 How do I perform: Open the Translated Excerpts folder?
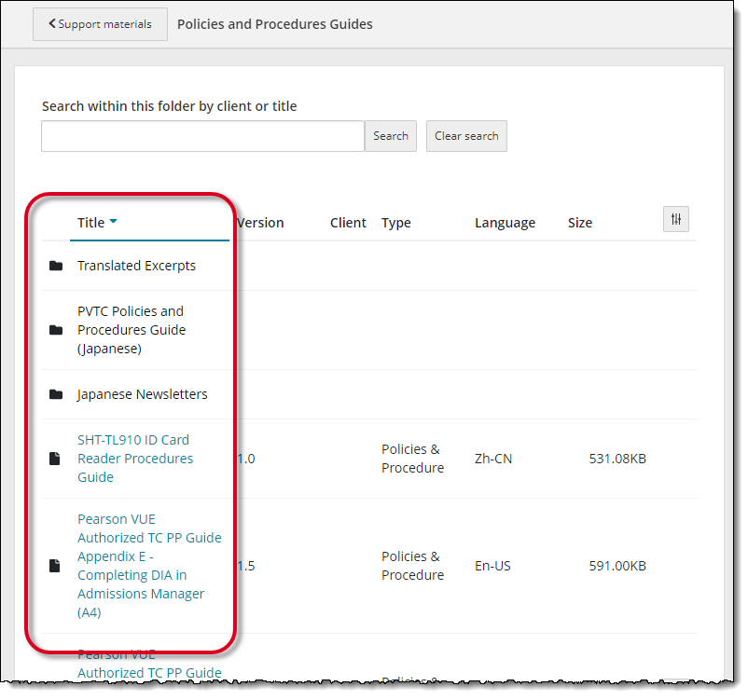point(136,266)
